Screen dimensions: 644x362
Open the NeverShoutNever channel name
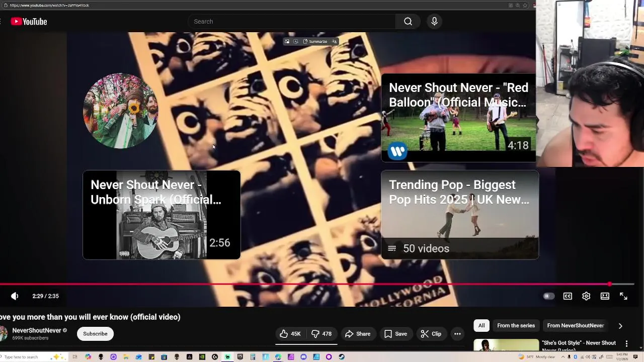click(x=37, y=330)
